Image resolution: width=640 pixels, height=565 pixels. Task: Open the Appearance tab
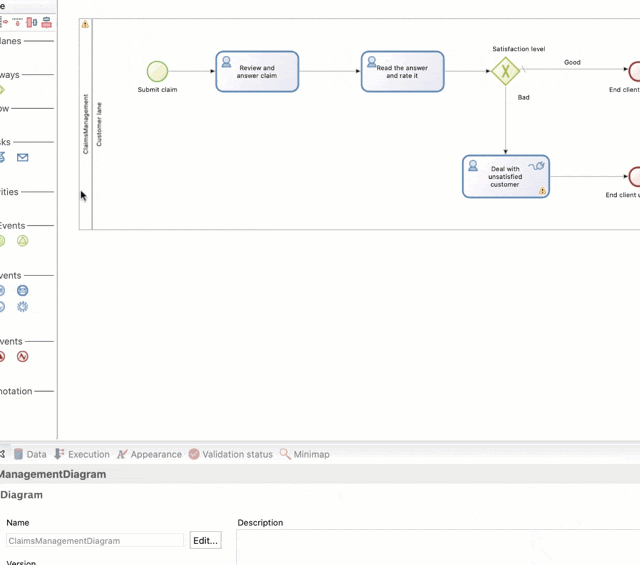pos(149,454)
